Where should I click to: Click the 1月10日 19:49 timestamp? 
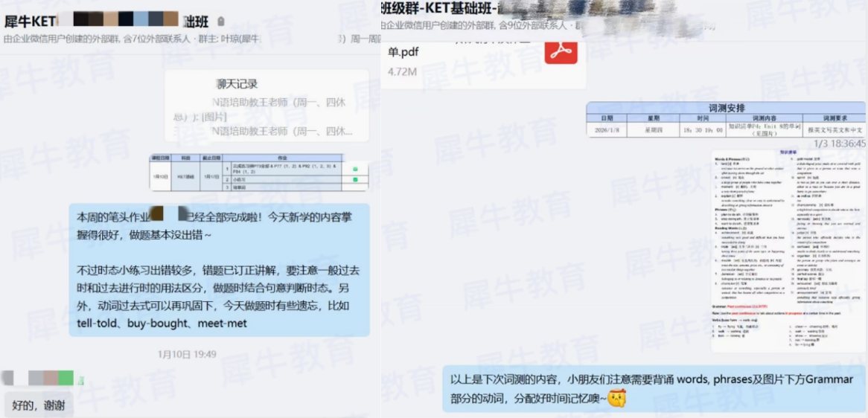(187, 354)
